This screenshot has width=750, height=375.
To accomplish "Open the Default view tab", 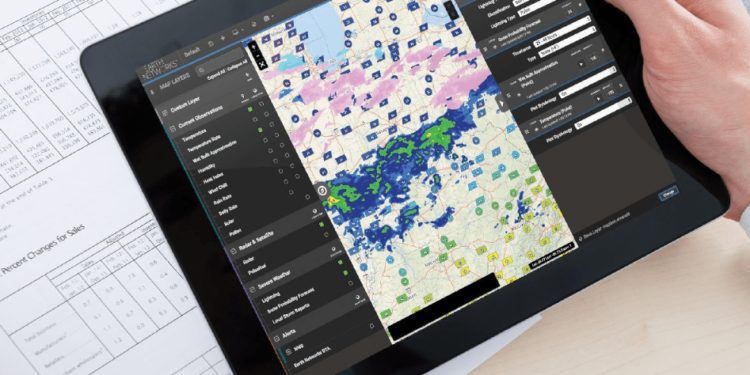I will tap(192, 53).
